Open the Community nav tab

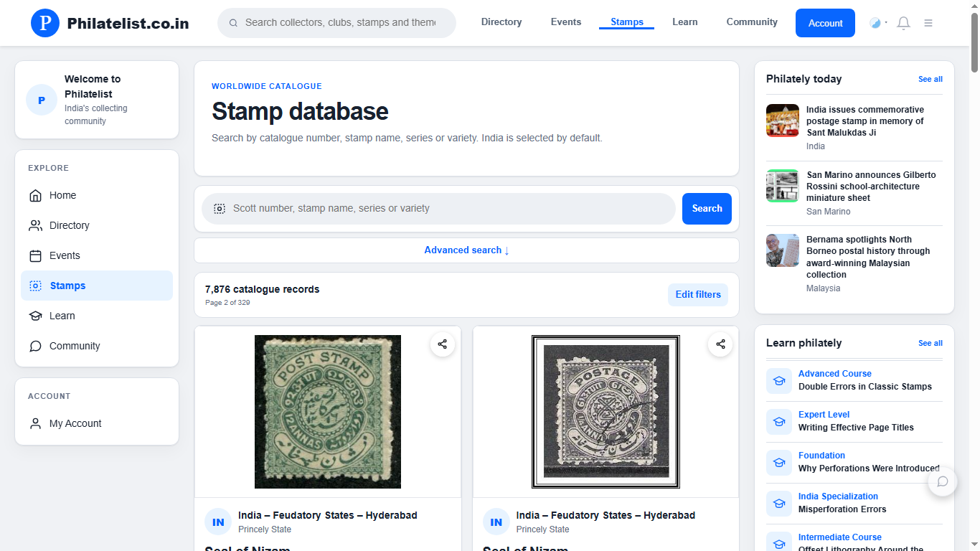752,22
